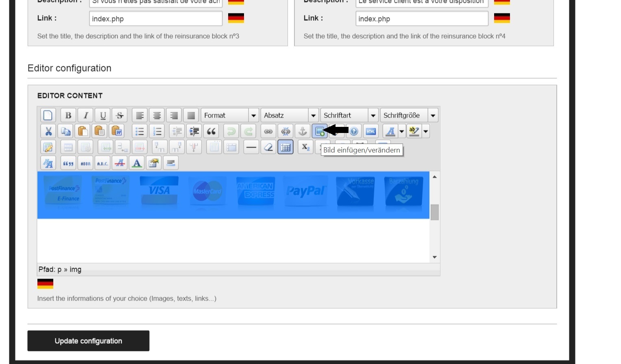Viewport: 621px width, 364px height.
Task: Click the split table cells icon
Action: pyautogui.click(x=214, y=147)
